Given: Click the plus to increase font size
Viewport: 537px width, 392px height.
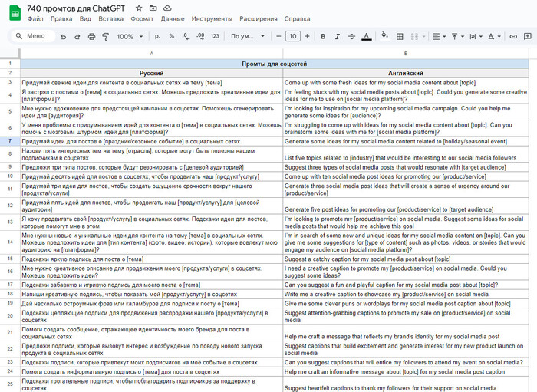Looking at the screenshot, I should pyautogui.click(x=308, y=36).
